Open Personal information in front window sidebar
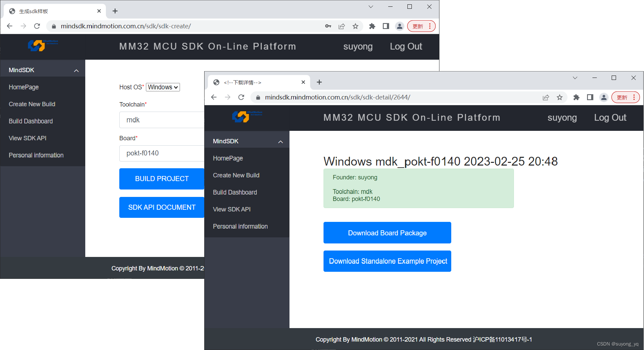The height and width of the screenshot is (350, 644). tap(240, 226)
